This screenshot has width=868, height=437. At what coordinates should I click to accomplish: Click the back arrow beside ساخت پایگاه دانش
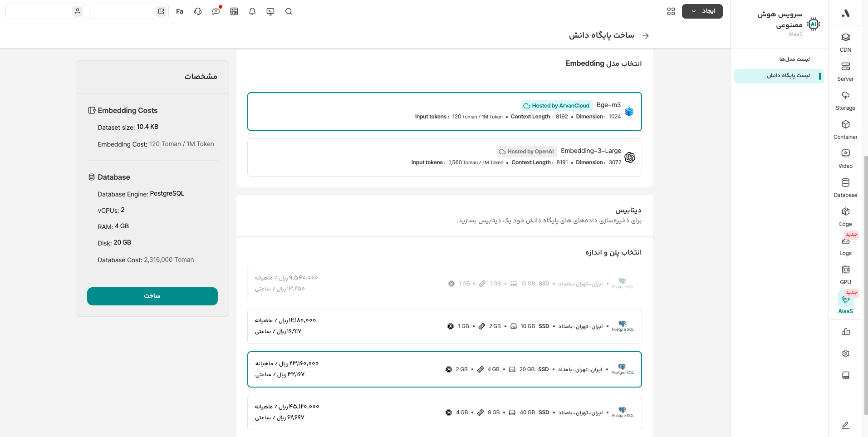646,36
